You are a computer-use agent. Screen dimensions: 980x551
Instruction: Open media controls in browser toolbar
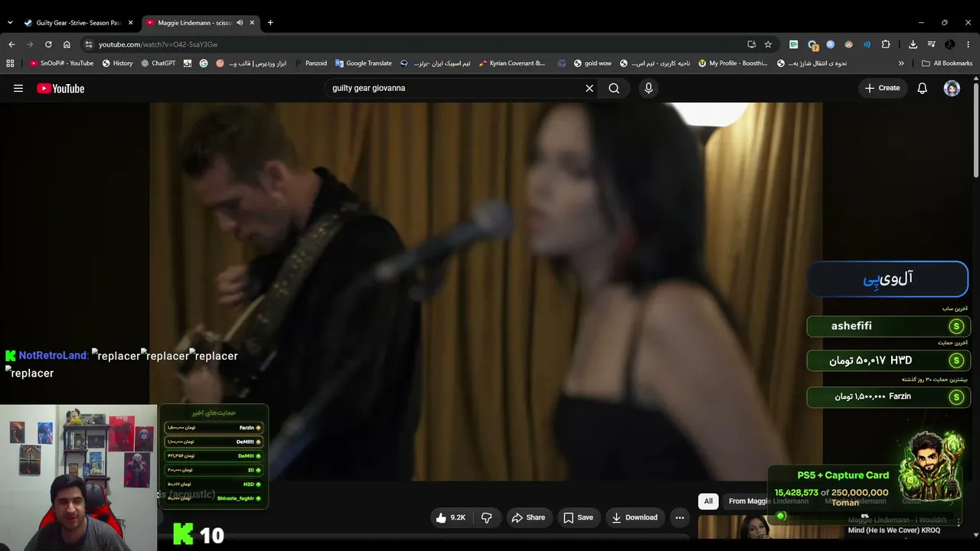click(x=931, y=44)
